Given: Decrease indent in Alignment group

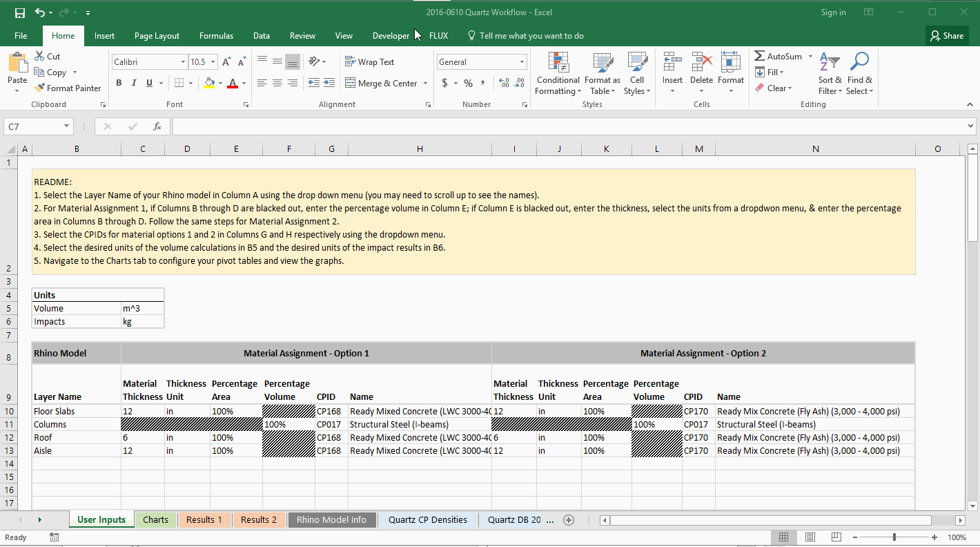Looking at the screenshot, I should (x=314, y=83).
